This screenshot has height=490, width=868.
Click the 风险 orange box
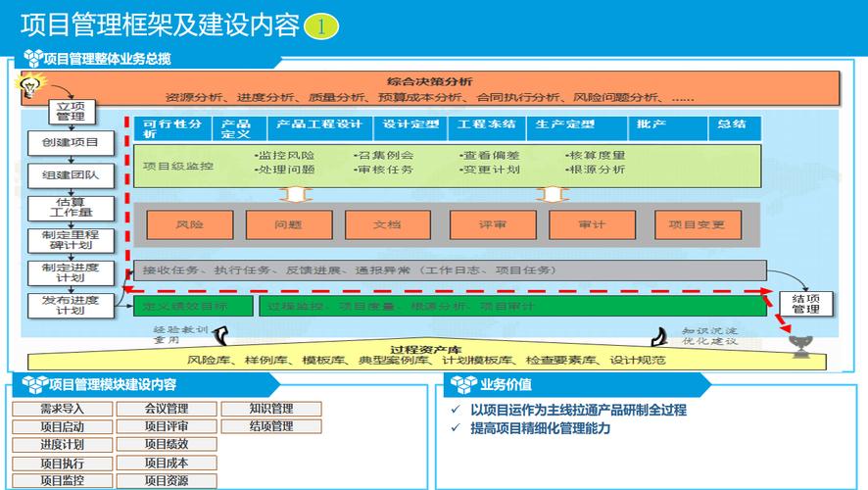pos(190,224)
